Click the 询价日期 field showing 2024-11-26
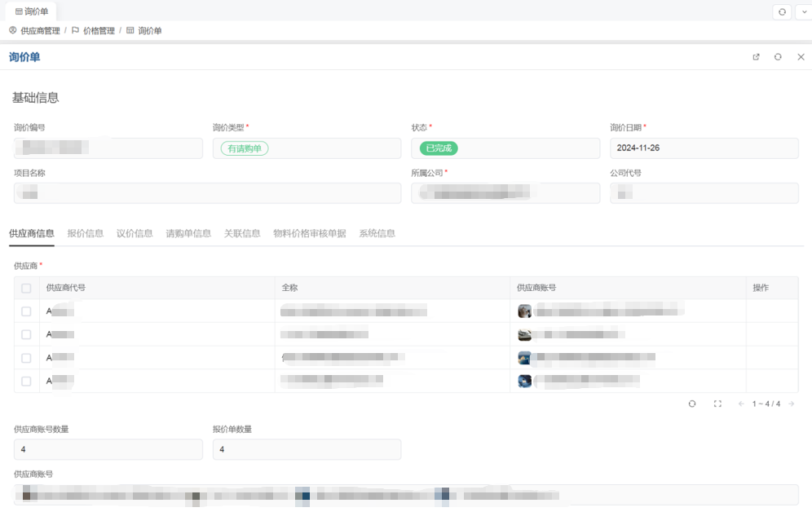The width and height of the screenshot is (812, 512). click(704, 148)
